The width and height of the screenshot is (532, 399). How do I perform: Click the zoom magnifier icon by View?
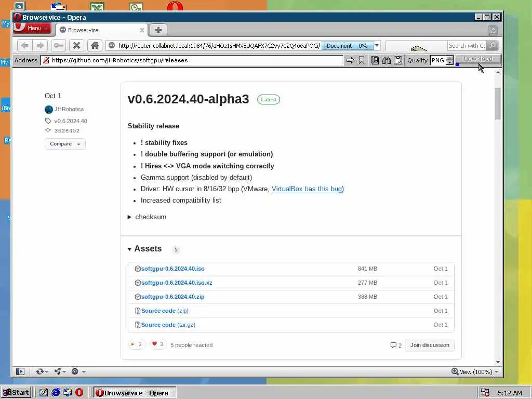(x=455, y=371)
